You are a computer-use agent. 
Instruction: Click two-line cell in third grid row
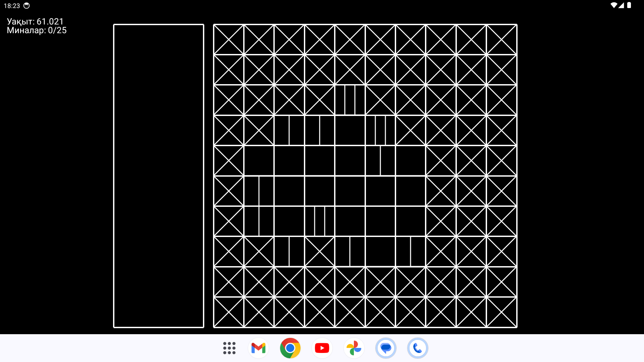coord(350,100)
